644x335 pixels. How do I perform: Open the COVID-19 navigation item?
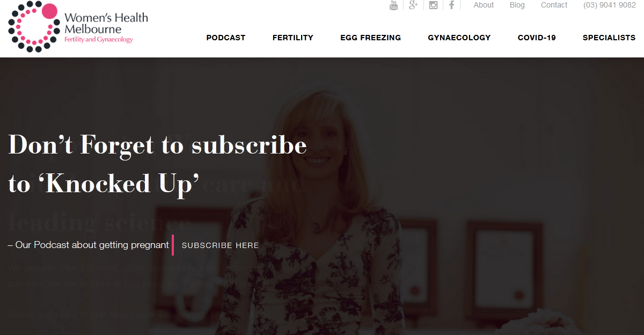pyautogui.click(x=537, y=38)
